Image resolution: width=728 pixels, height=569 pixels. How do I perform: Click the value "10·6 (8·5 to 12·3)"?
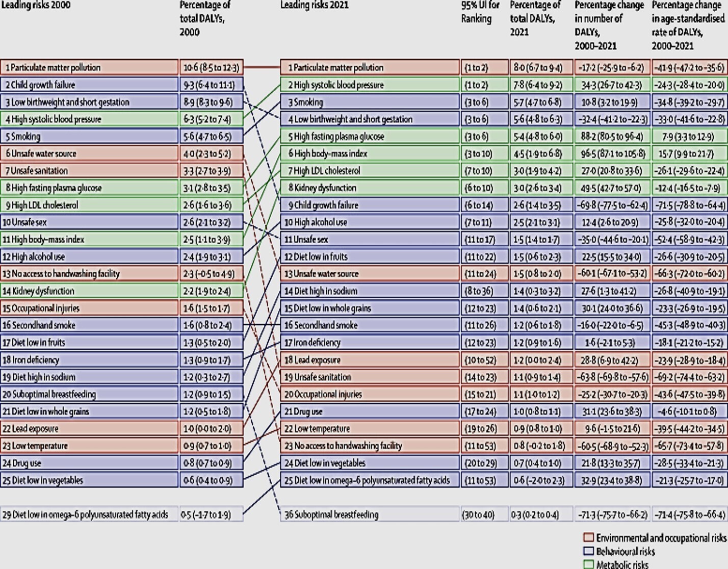211,67
